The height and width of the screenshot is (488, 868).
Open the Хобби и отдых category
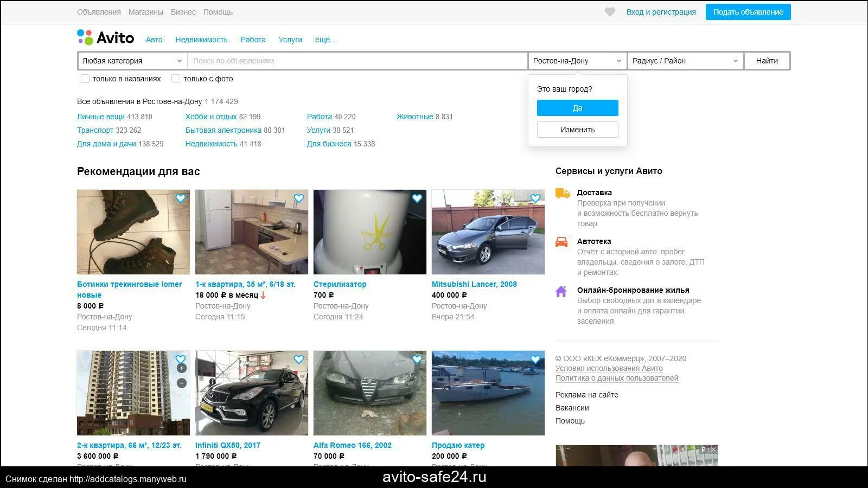coord(211,117)
